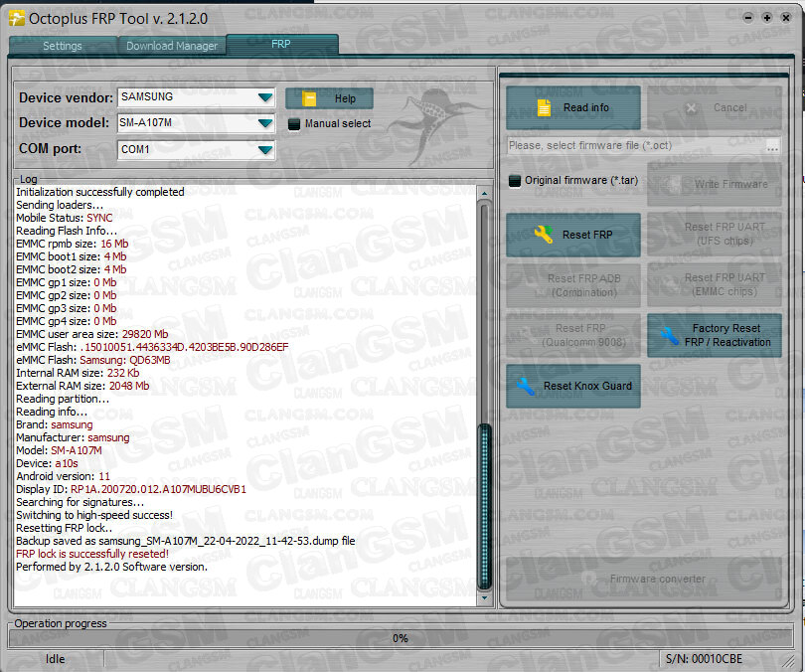
Task: Click the Write Firmware button
Action: point(715,184)
